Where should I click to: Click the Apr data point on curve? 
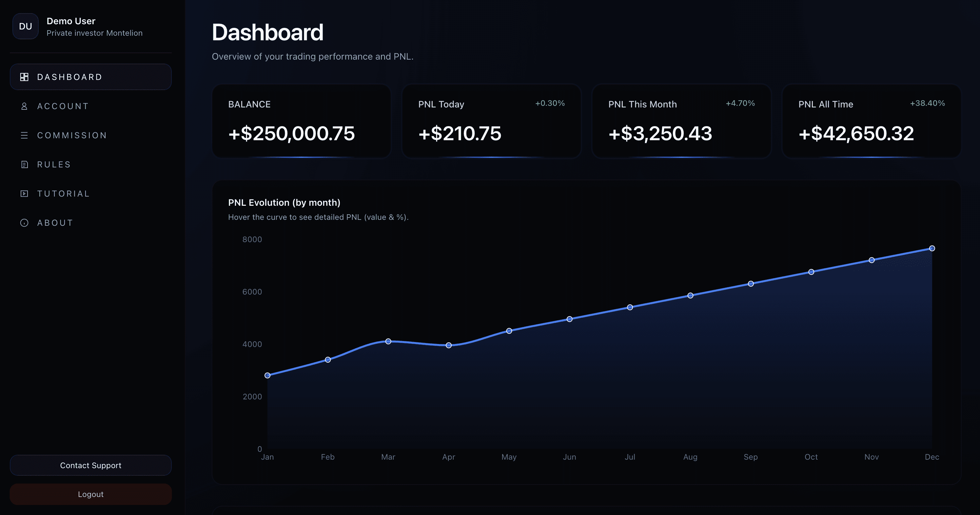pos(448,345)
